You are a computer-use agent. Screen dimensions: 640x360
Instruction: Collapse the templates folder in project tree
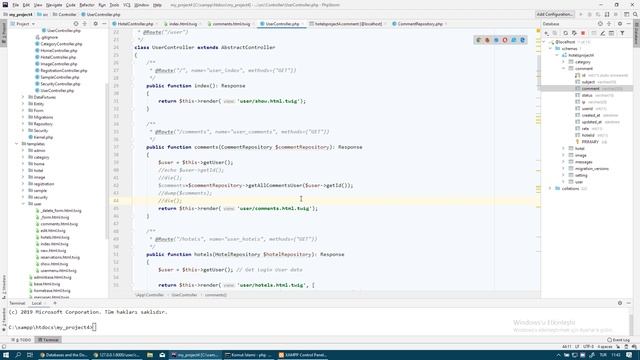click(16, 144)
